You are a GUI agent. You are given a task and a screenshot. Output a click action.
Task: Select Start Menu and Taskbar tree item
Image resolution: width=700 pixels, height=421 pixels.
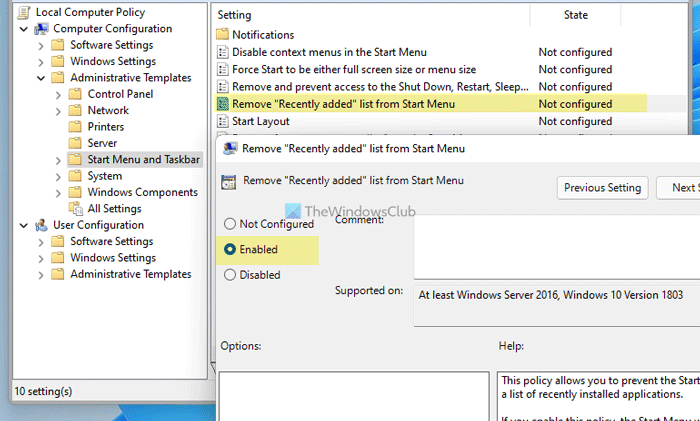(143, 159)
